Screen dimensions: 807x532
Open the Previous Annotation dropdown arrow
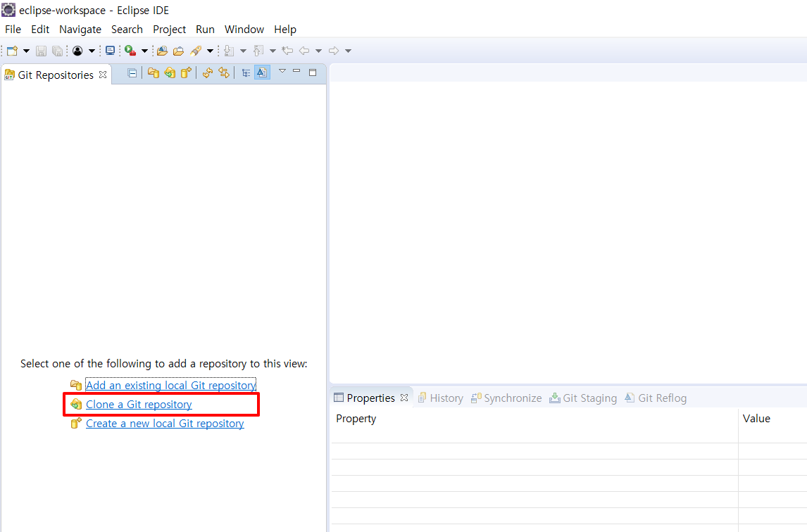tap(273, 51)
